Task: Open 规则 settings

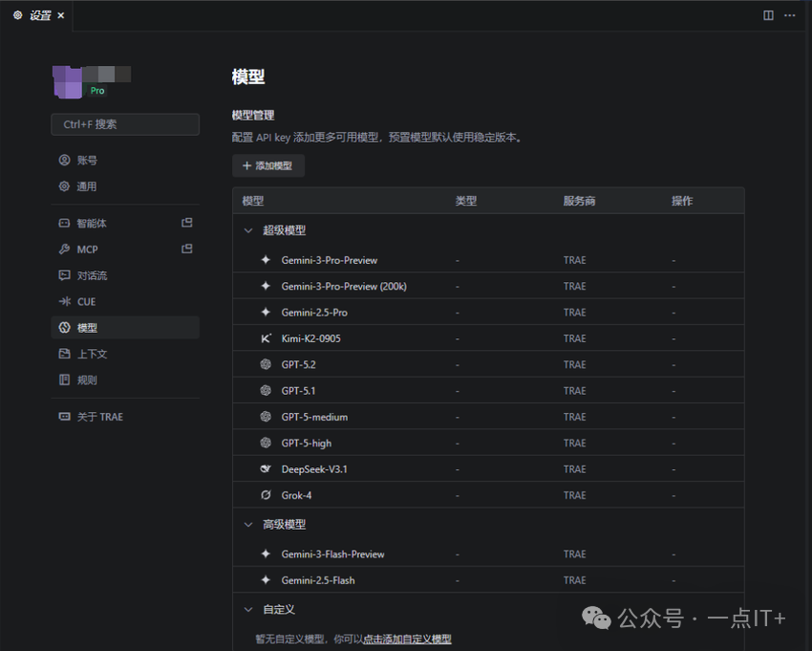Action: [125, 380]
